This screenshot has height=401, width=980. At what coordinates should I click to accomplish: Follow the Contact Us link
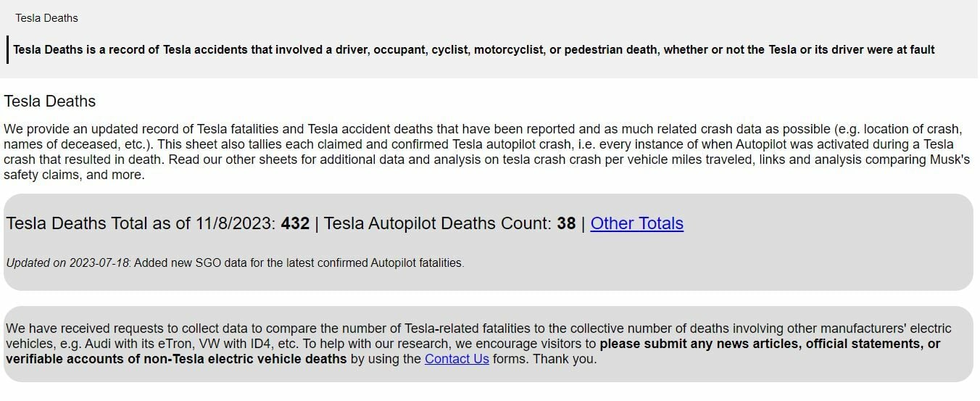457,359
